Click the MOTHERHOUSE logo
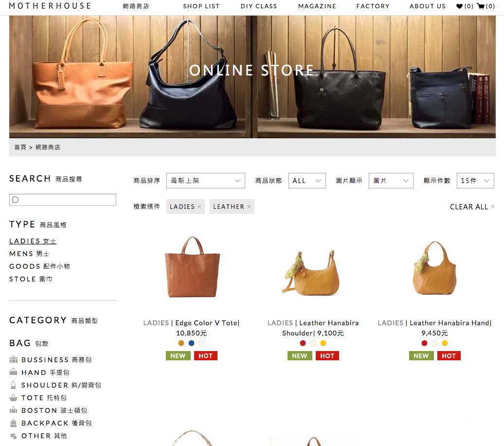The height and width of the screenshot is (446, 504). (50, 6)
